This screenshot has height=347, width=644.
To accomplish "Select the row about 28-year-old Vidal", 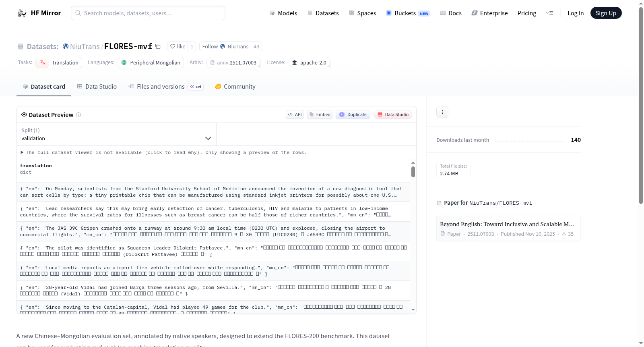I will tap(213, 291).
